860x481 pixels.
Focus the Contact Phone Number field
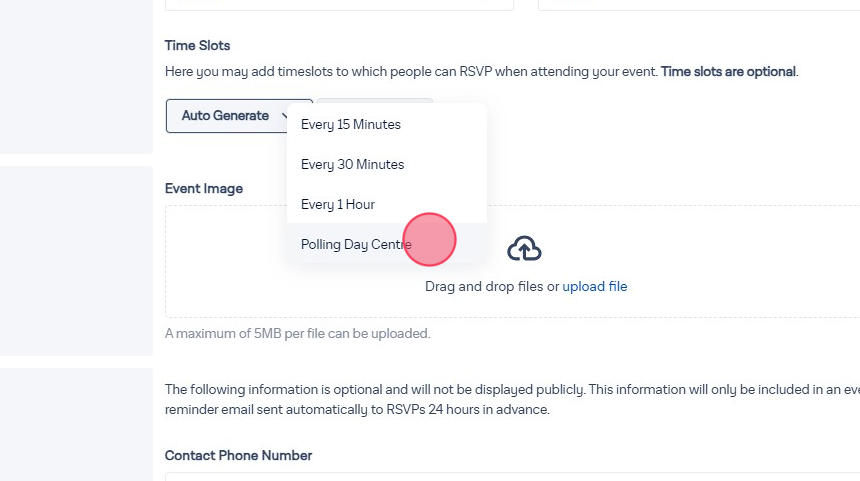pos(500,476)
